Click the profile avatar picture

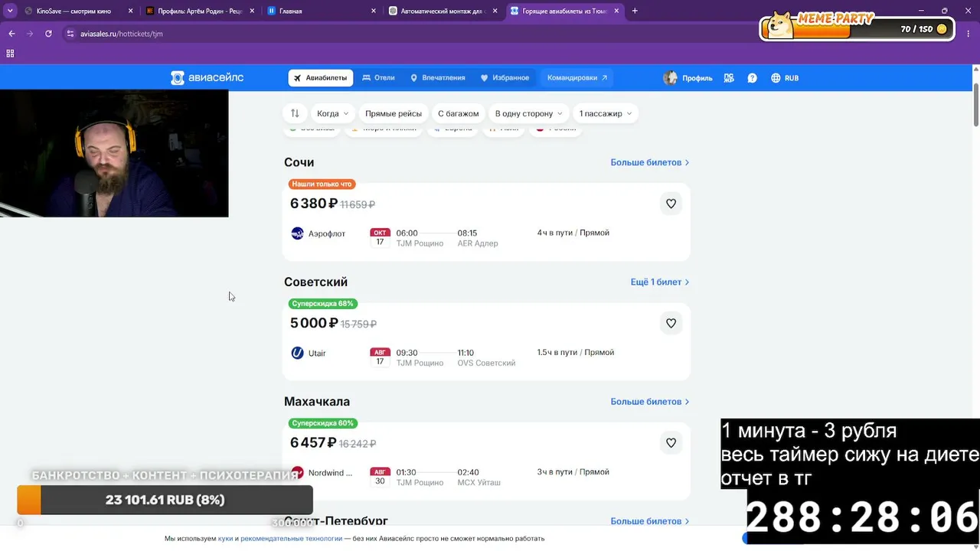tap(670, 78)
